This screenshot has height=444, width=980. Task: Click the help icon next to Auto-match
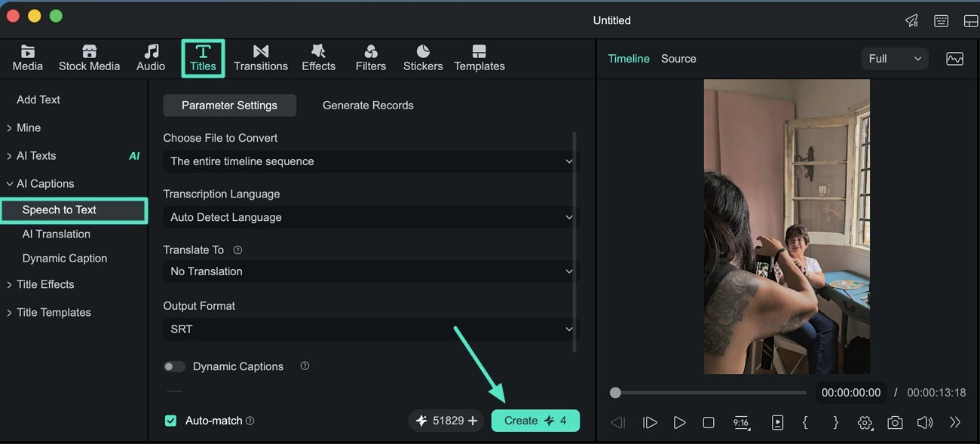(x=250, y=421)
